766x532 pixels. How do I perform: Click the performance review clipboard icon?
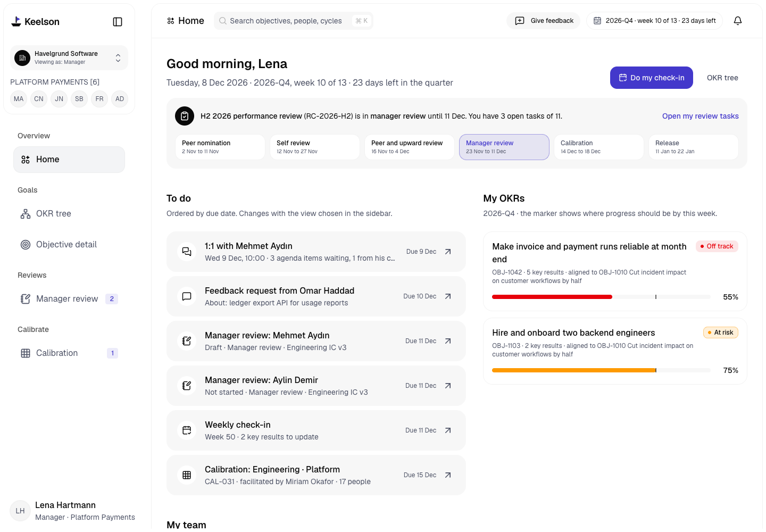pyautogui.click(x=185, y=116)
